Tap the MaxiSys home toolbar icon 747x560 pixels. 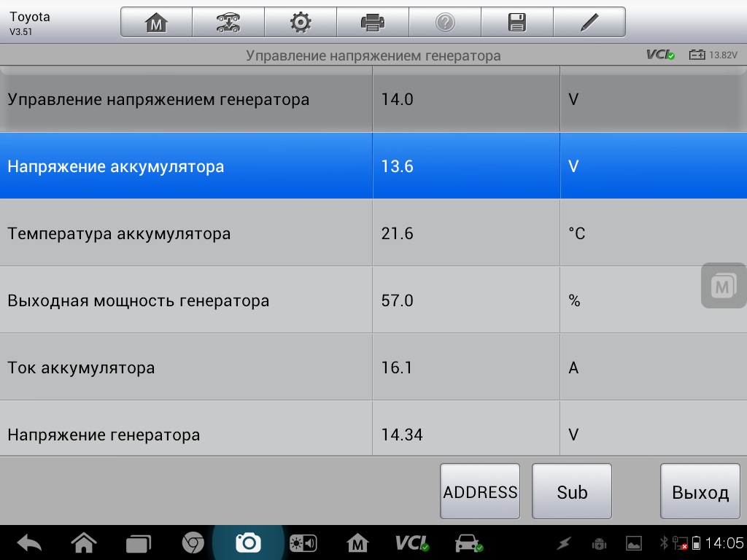pyautogui.click(x=156, y=23)
